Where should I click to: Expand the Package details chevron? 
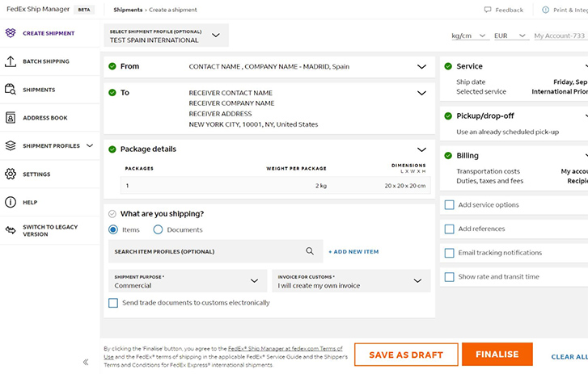[x=421, y=149]
